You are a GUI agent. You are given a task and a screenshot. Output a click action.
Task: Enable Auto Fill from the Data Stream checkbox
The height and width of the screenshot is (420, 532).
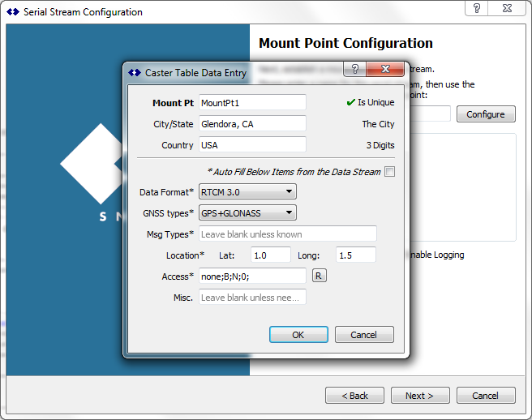pyautogui.click(x=390, y=171)
